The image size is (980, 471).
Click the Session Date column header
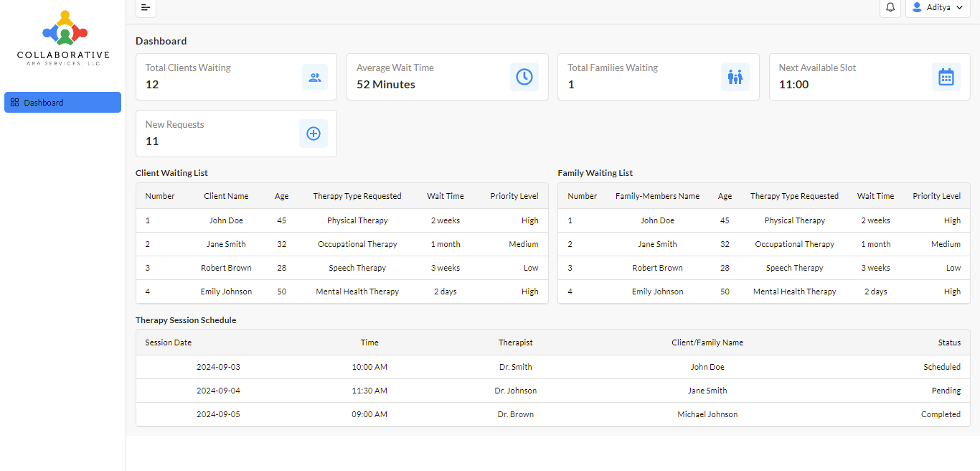[169, 342]
